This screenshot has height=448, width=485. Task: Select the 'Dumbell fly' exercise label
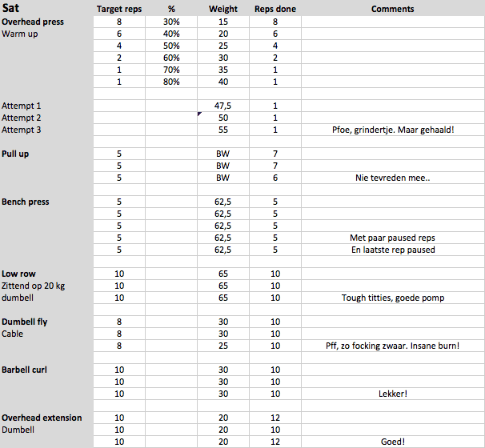tap(26, 322)
